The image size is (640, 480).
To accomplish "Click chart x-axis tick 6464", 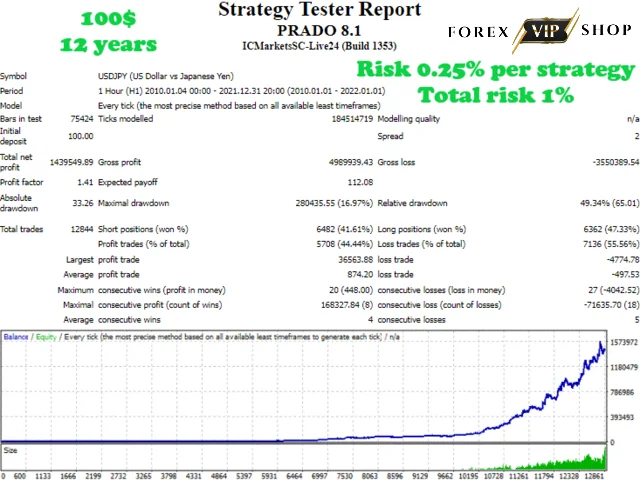I will 294,476.
